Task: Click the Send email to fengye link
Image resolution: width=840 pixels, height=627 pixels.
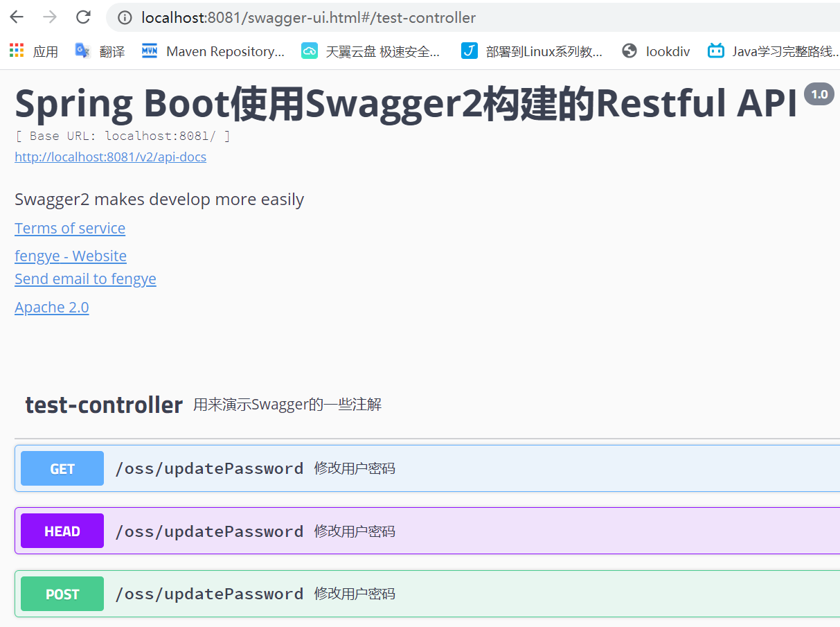Action: (x=85, y=279)
